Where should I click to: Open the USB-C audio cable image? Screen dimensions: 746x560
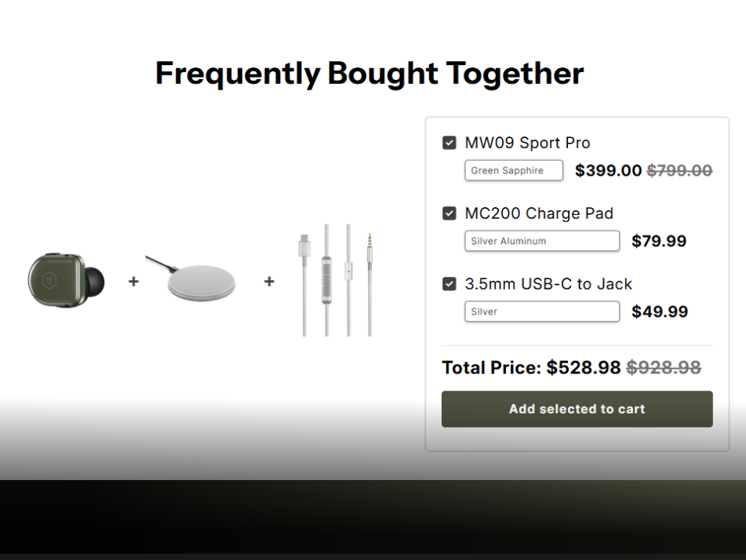(336, 280)
